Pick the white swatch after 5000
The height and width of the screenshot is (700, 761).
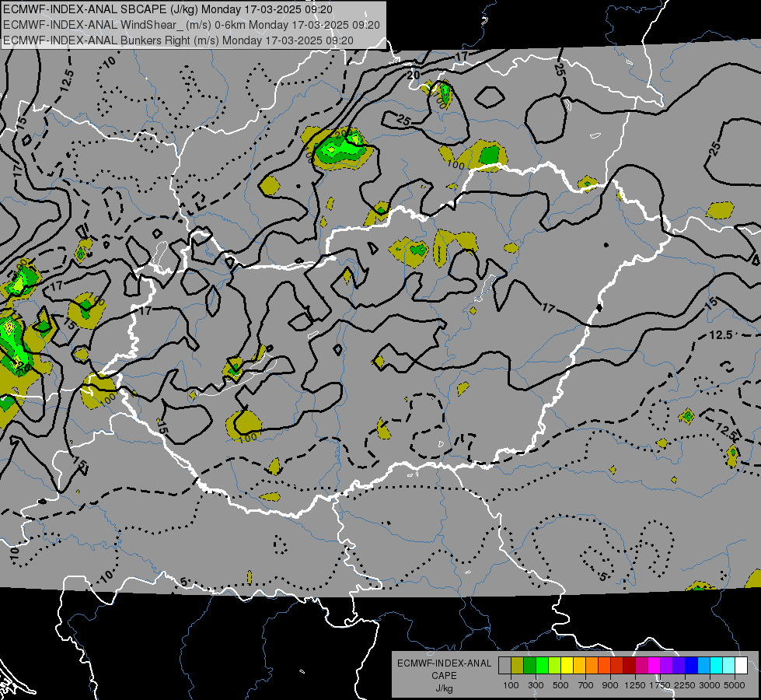tap(741, 665)
